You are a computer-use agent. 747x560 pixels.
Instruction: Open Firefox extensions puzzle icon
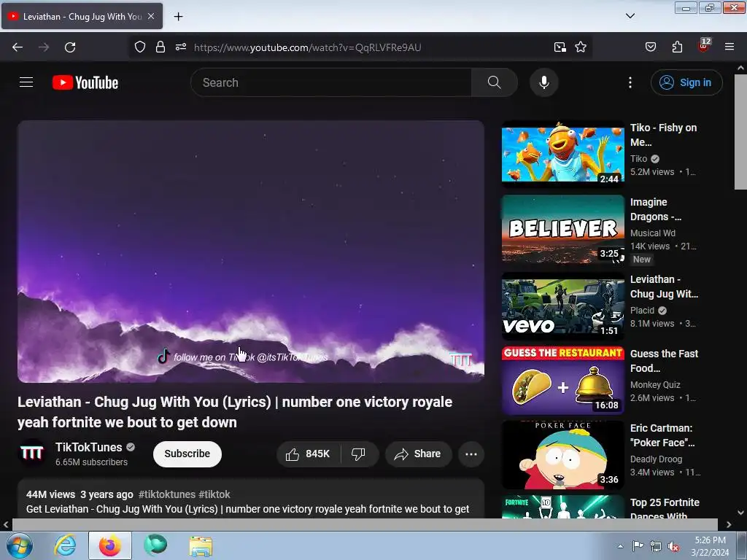[x=677, y=47]
